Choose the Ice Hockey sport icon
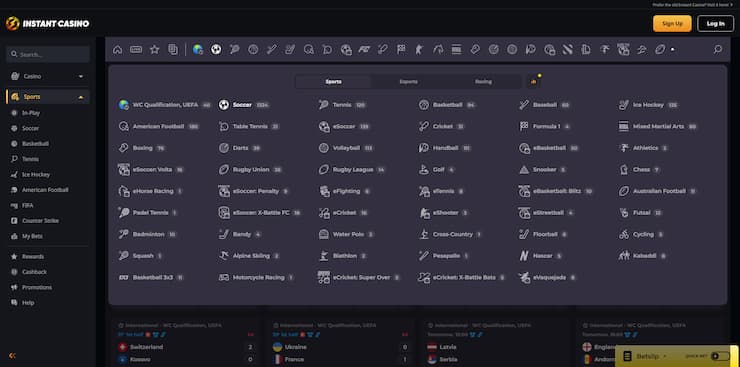740x367 pixels. (x=624, y=105)
